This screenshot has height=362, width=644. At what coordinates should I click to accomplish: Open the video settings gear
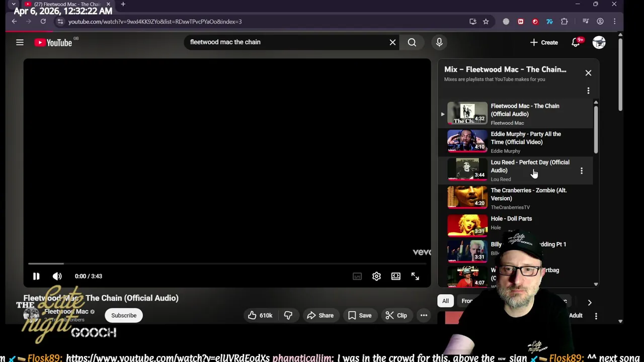coord(376,276)
